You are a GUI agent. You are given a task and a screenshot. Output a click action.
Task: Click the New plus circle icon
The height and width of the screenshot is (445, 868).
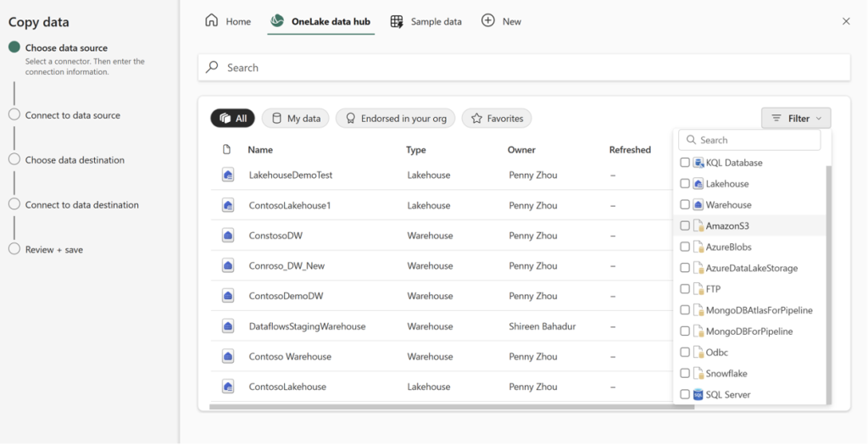point(487,21)
